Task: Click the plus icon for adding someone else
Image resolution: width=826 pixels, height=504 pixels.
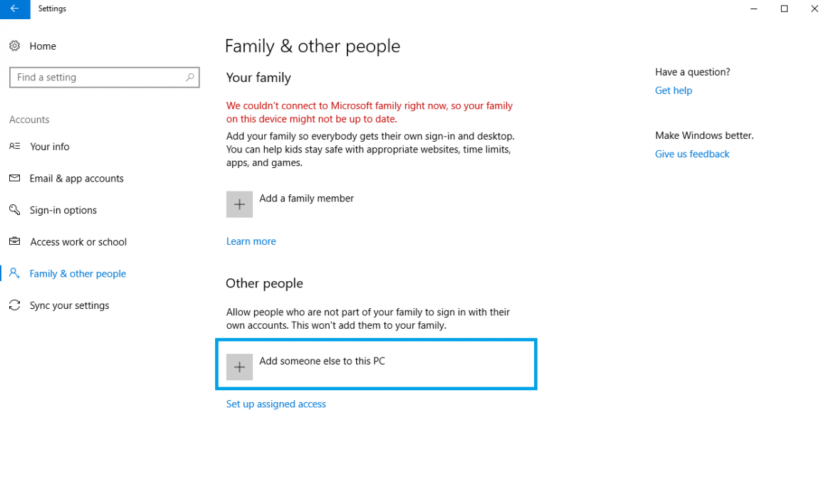Action: point(239,367)
